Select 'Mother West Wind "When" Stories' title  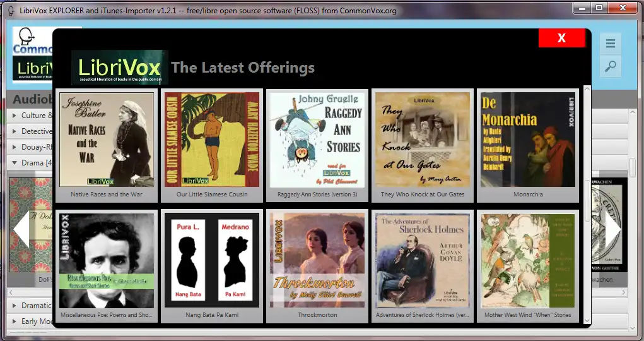pyautogui.click(x=528, y=315)
